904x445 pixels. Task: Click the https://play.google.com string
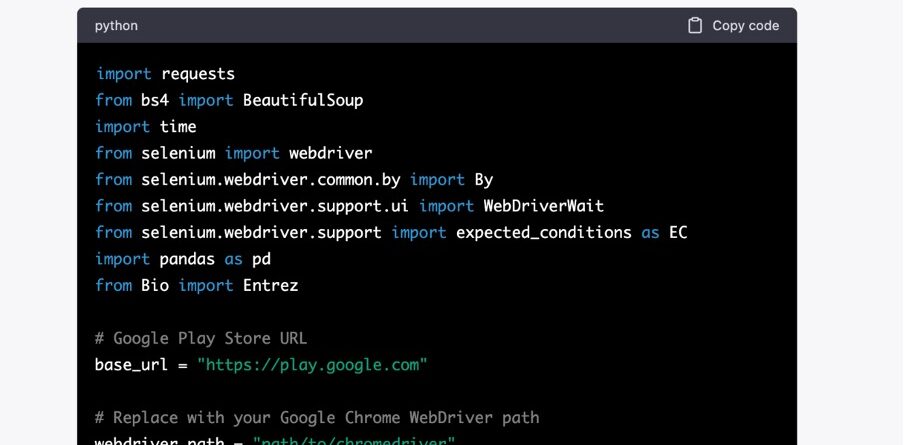coord(312,365)
